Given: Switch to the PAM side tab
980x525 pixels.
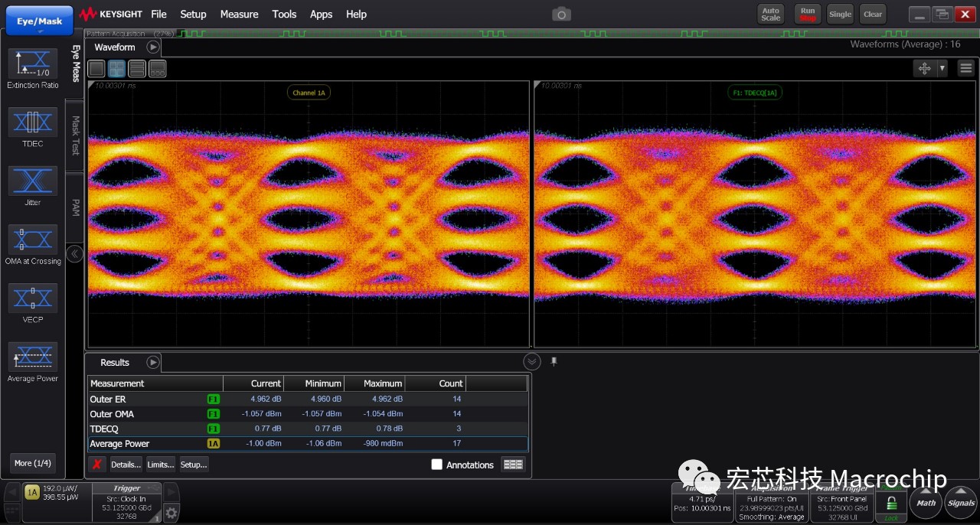Looking at the screenshot, I should pos(75,207).
